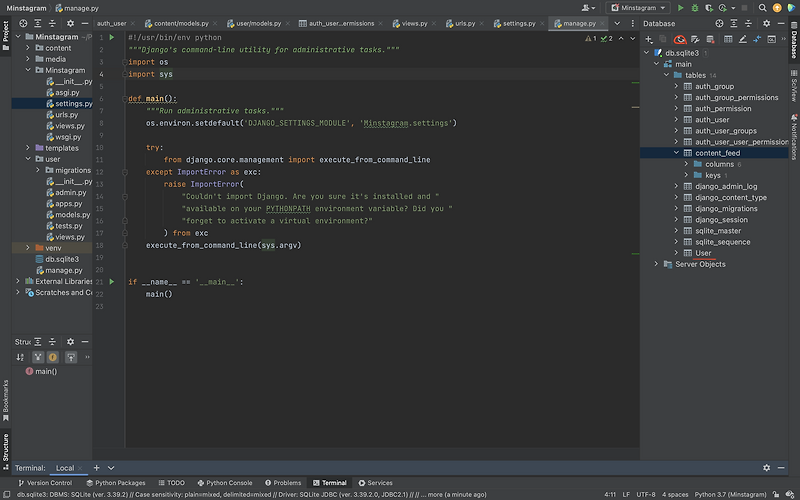Open db.sqlite3 file in project tree
This screenshot has height=500, width=800.
point(62,259)
